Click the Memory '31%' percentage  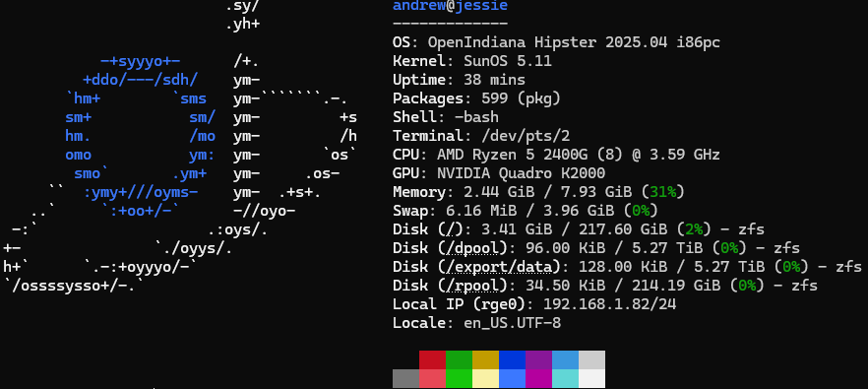662,192
